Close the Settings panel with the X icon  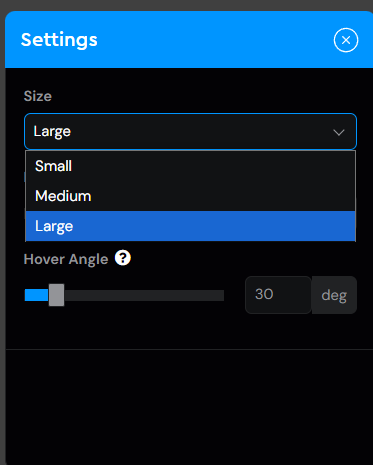tap(346, 40)
